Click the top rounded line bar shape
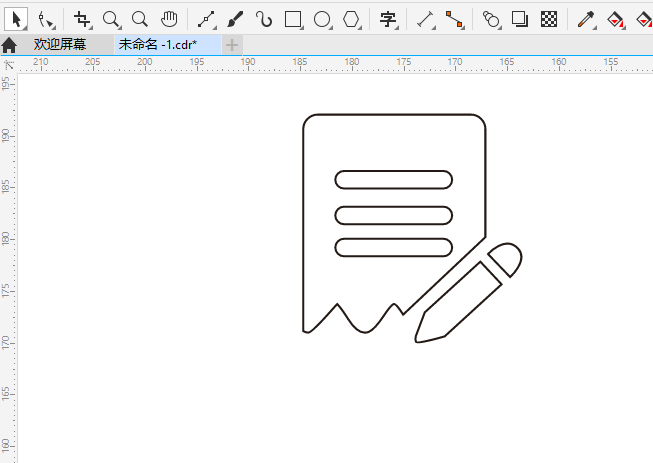Image resolution: width=653 pixels, height=463 pixels. point(394,180)
